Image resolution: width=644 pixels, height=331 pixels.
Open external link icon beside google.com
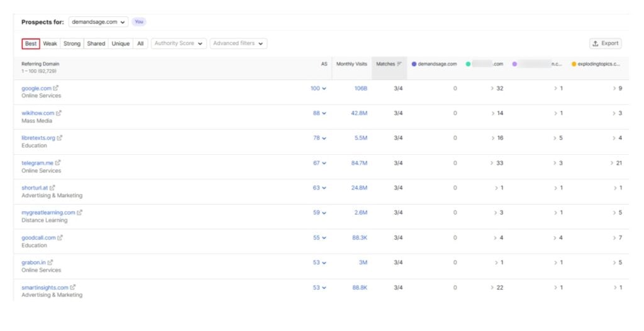coord(56,88)
